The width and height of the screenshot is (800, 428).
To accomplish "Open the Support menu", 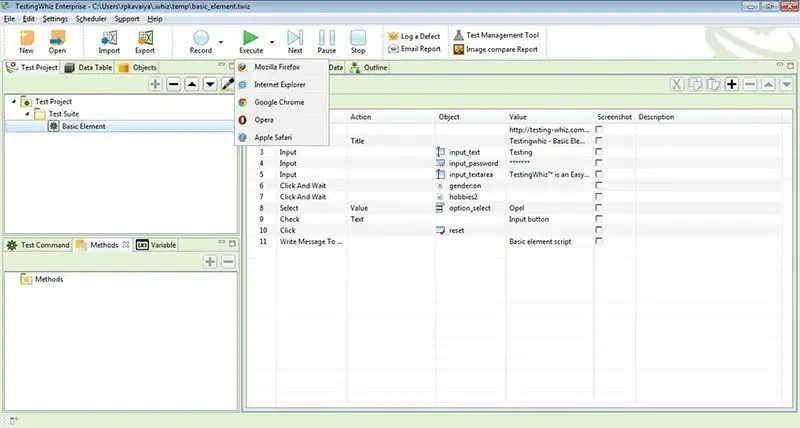I will pyautogui.click(x=127, y=19).
